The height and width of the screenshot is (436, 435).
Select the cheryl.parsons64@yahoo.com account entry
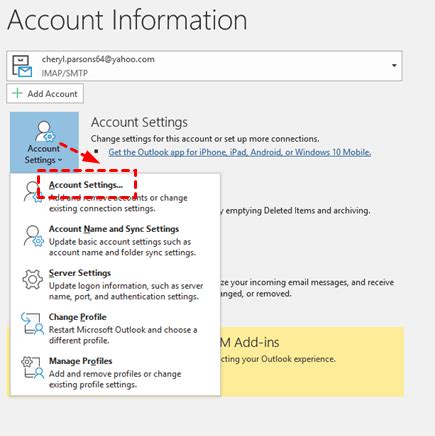(x=204, y=66)
